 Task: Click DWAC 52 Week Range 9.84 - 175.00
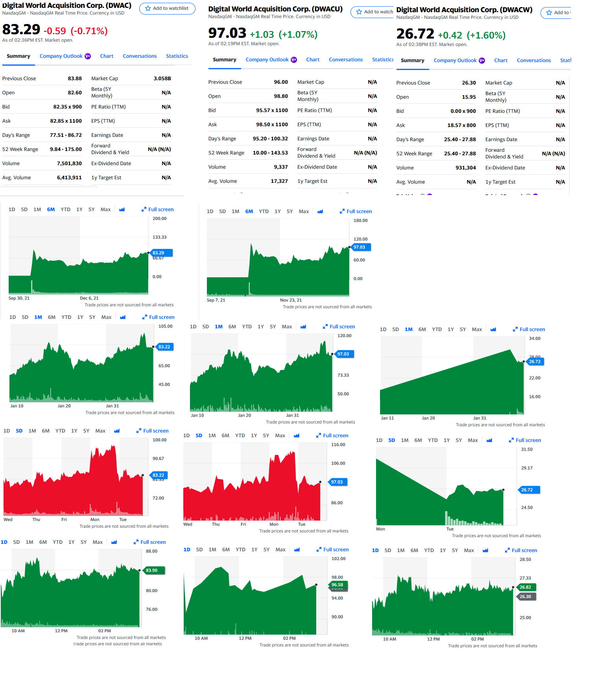click(66, 149)
